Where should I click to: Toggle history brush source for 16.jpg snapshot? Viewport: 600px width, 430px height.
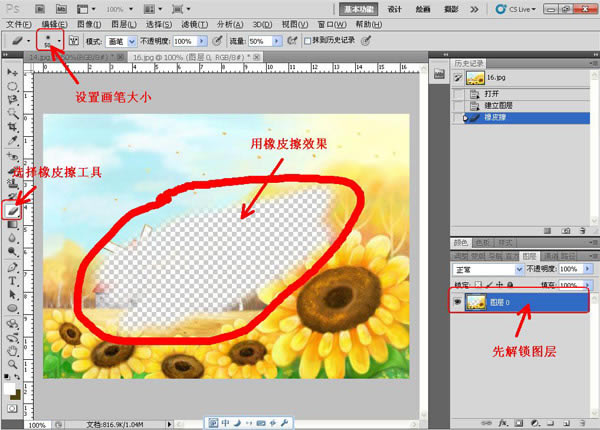click(458, 78)
